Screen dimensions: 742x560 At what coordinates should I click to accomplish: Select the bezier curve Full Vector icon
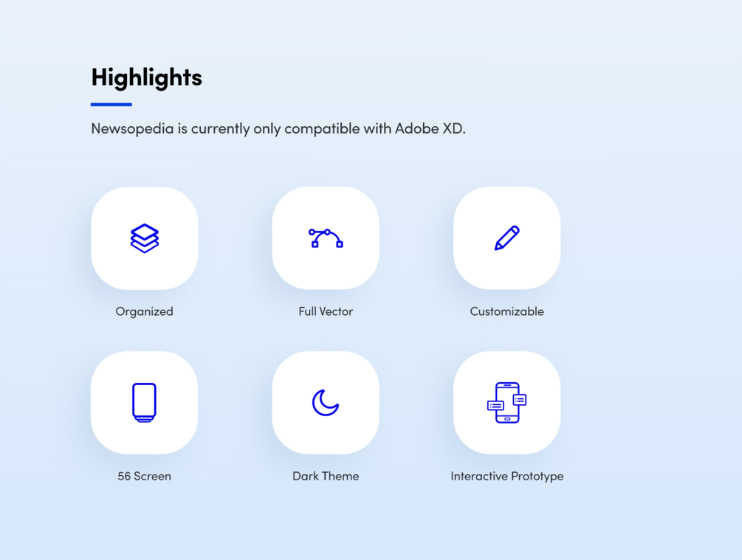326,238
